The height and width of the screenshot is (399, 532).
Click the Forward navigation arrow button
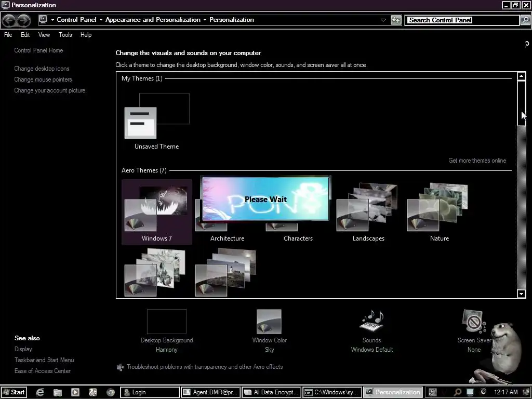pyautogui.click(x=23, y=20)
